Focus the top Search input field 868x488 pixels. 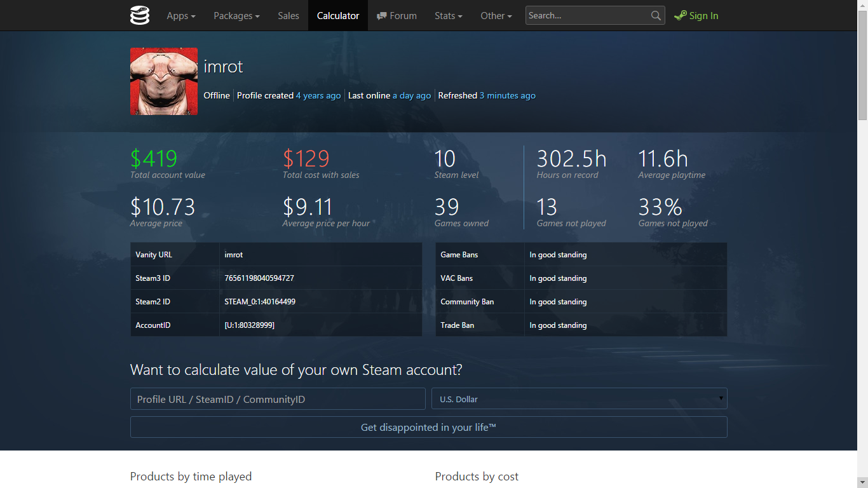[588, 16]
